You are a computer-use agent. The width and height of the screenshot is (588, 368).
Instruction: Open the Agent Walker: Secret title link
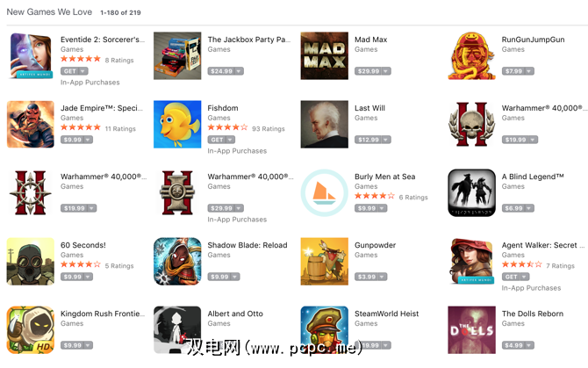(539, 245)
